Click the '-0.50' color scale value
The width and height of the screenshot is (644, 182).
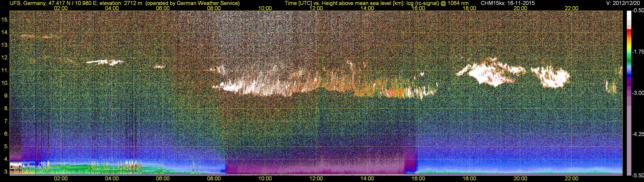638,10
